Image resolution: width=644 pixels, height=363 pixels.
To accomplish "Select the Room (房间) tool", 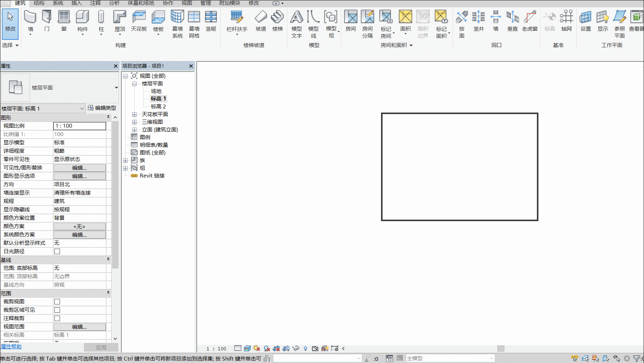I will [x=351, y=21].
